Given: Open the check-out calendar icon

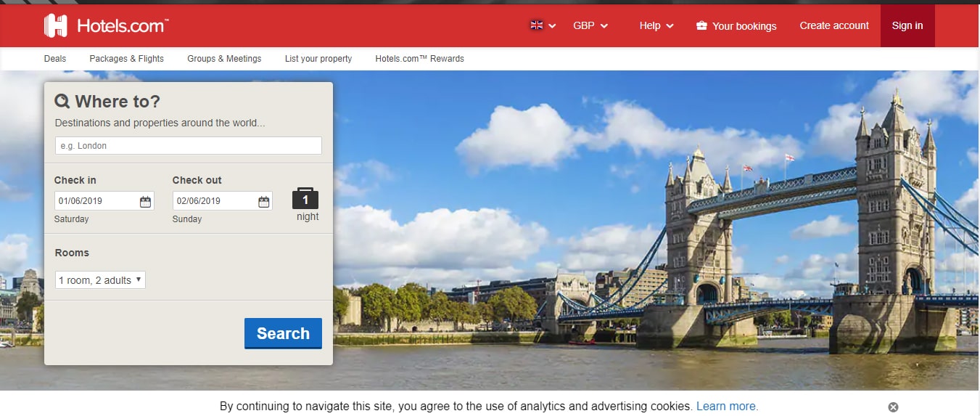Looking at the screenshot, I should (263, 202).
